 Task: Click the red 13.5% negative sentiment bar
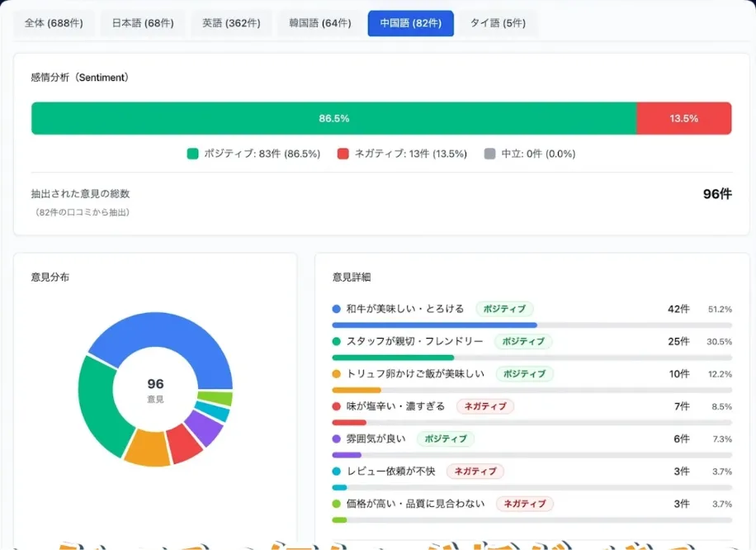(x=683, y=118)
